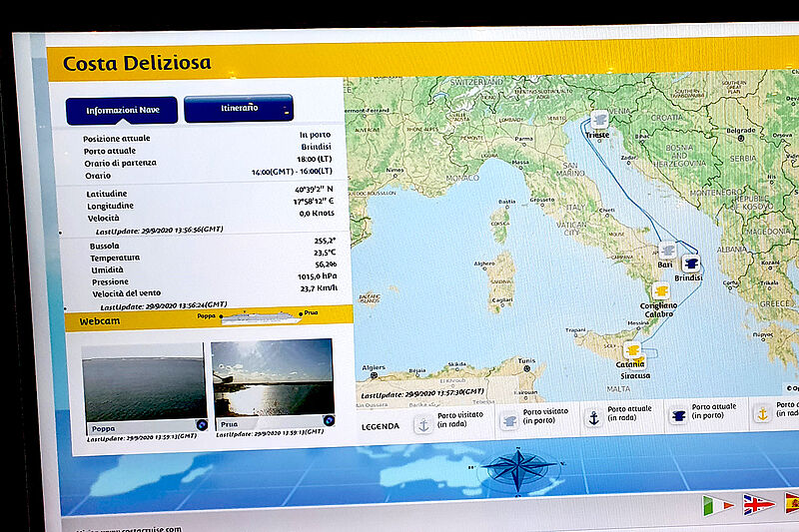Click the 0,0 Knots speed value
This screenshot has width=799, height=532.
[317, 214]
